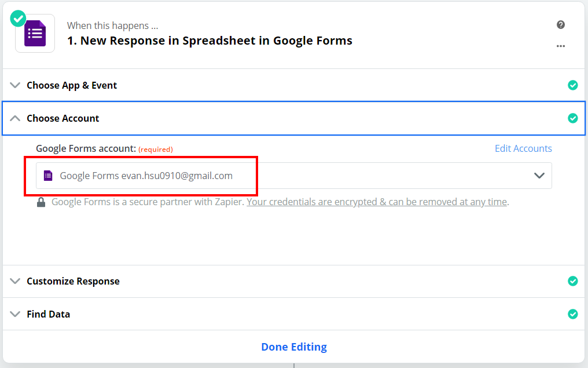588x368 pixels.
Task: Open Google Forms account dropdown arrow
Action: [539, 176]
